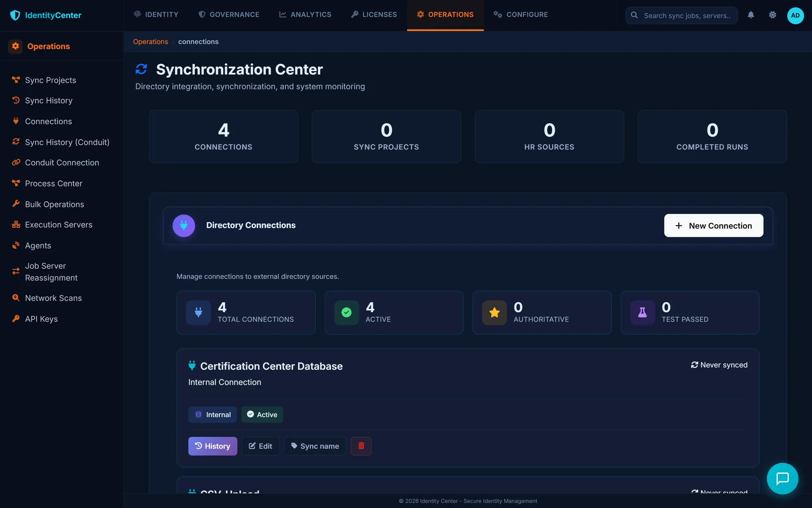Open the AD user avatar menu
Image resolution: width=812 pixels, height=508 pixels.
tap(795, 15)
